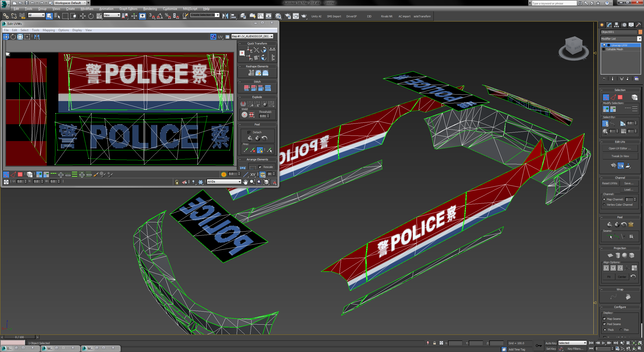The image size is (644, 352).
Task: Open the Map #1 texture dropdown
Action: (252, 36)
